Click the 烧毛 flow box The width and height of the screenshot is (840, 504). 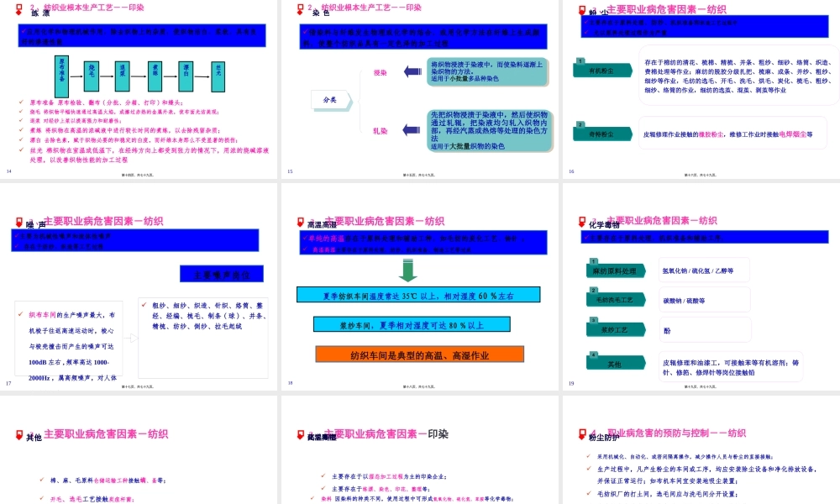click(92, 76)
